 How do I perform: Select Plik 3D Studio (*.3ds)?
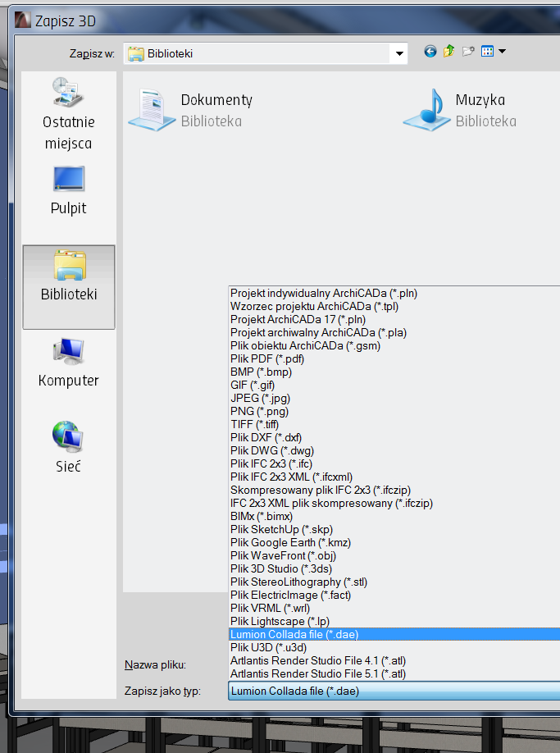tap(394, 568)
